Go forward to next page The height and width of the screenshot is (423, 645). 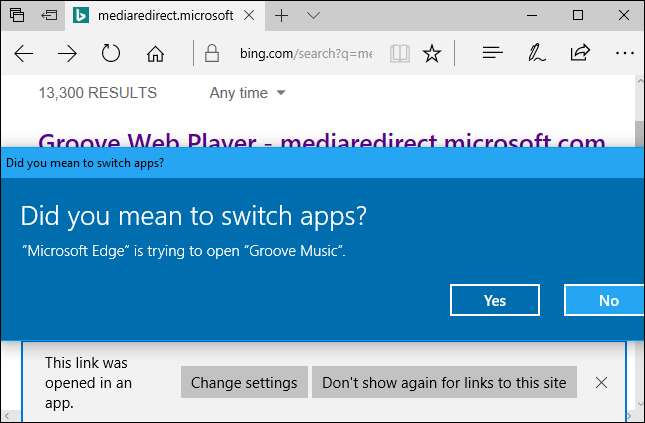point(67,53)
